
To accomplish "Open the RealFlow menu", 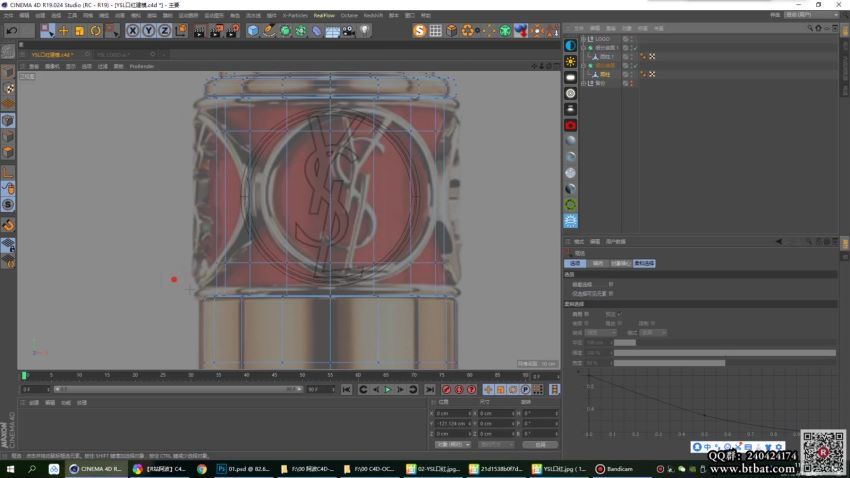I will coord(324,15).
